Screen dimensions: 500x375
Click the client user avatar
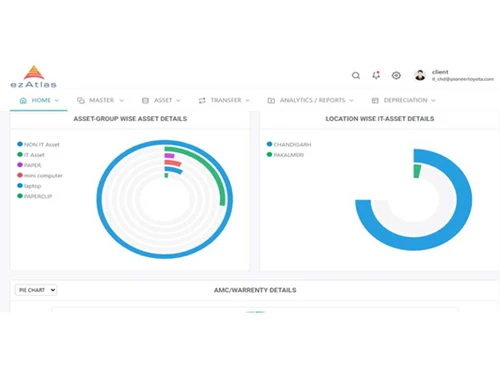(420, 75)
